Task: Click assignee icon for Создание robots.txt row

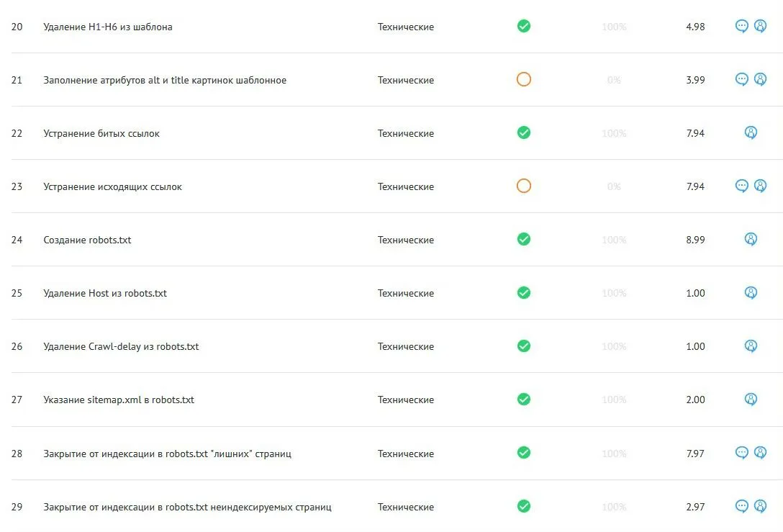Action: click(x=751, y=239)
